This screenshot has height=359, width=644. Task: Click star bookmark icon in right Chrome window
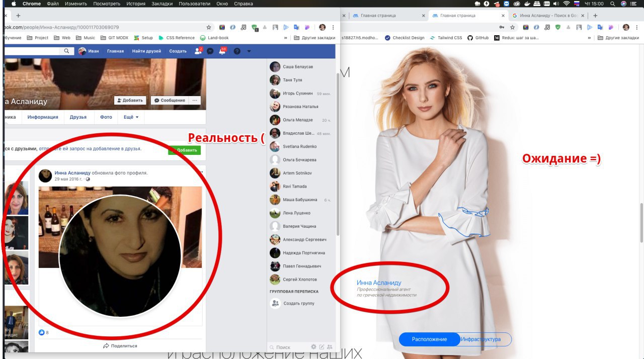tap(513, 27)
